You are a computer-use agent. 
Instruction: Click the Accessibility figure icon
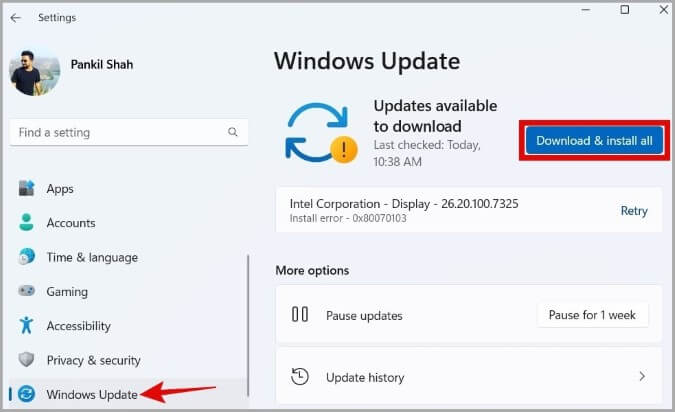[26, 325]
